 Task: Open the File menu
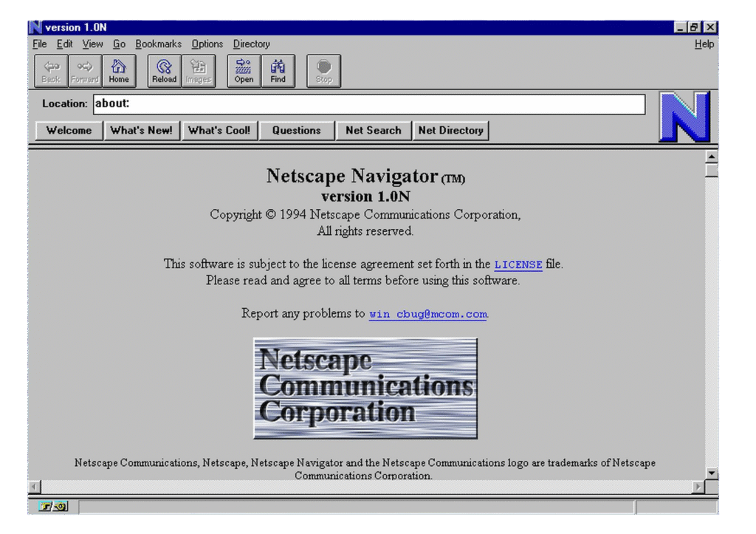[x=40, y=44]
